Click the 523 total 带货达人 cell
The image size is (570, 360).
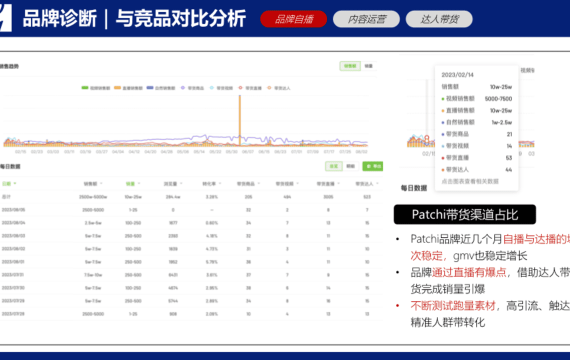click(367, 197)
